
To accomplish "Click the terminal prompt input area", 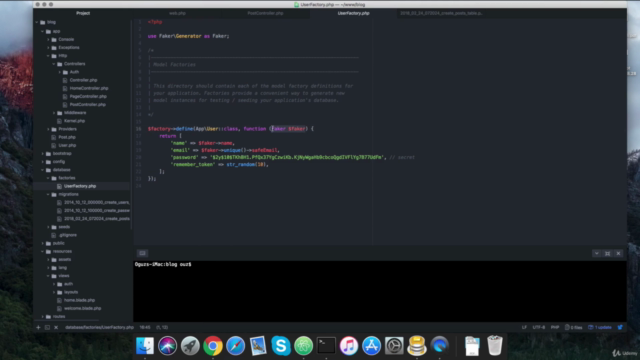I will pos(380,291).
